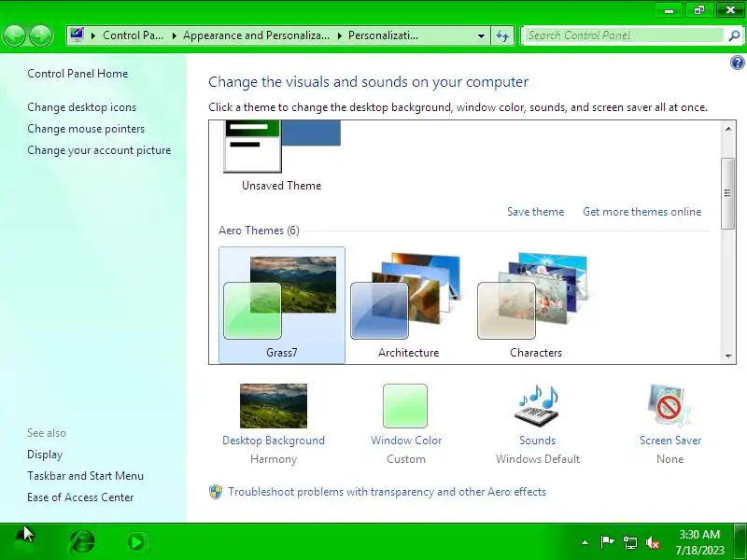This screenshot has height=560, width=747.
Task: Expand the Appearance and Personalization breadcrumb arrow
Action: tap(339, 35)
